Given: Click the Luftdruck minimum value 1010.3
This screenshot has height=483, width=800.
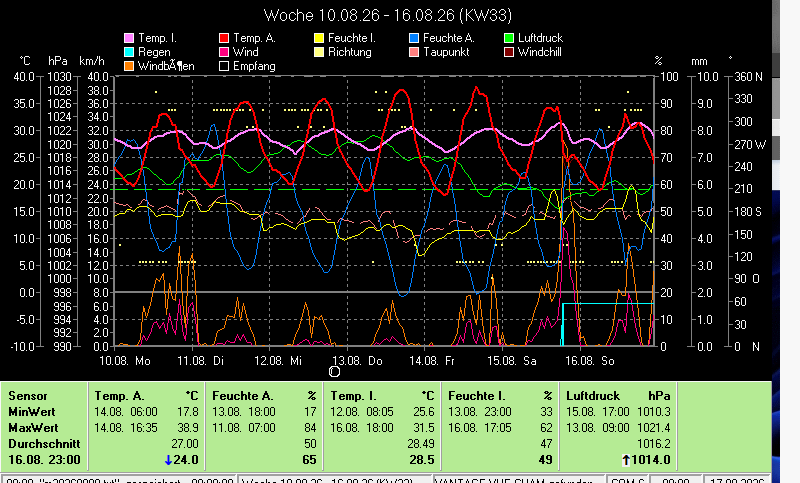Looking at the screenshot, I should [x=654, y=412].
